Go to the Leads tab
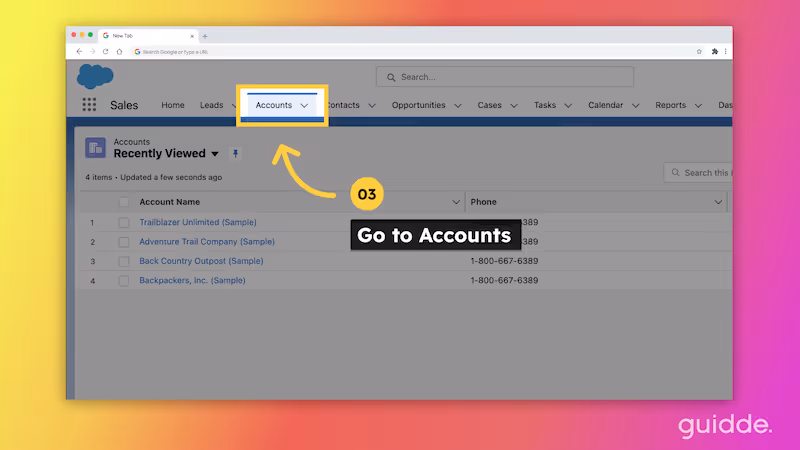Image resolution: width=800 pixels, height=450 pixels. (211, 105)
